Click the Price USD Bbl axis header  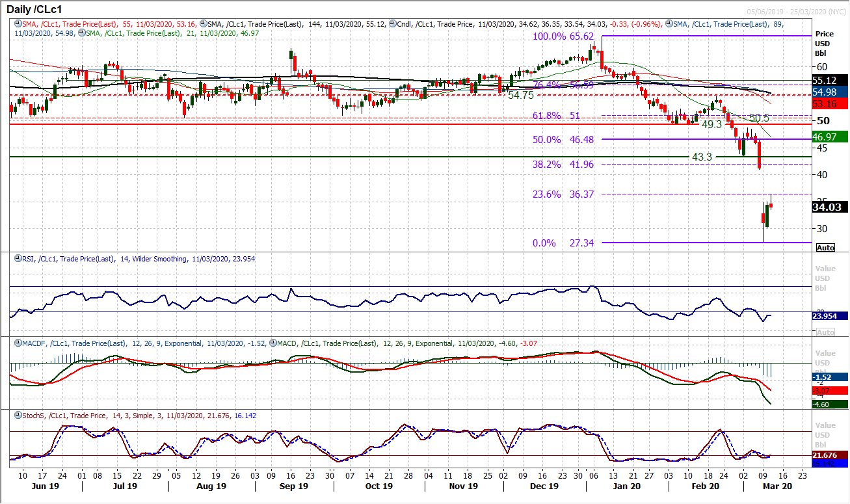[824, 43]
